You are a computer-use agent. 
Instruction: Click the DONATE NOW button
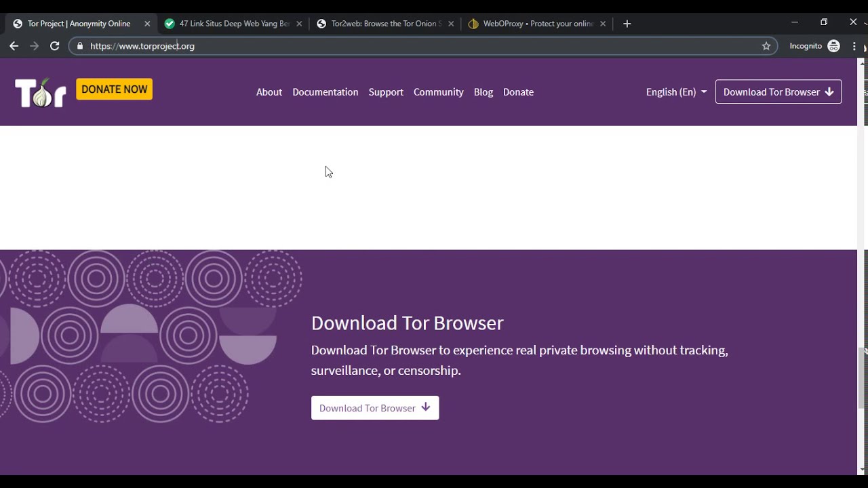(x=114, y=89)
